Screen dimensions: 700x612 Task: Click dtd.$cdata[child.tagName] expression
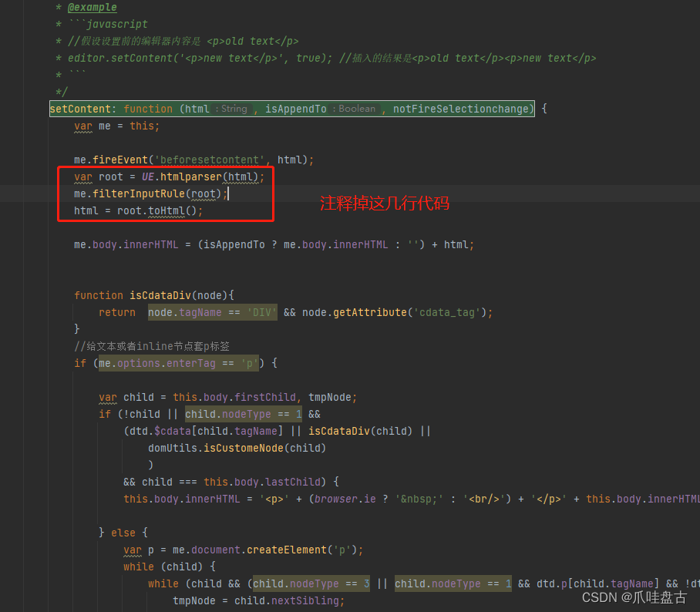click(x=207, y=431)
